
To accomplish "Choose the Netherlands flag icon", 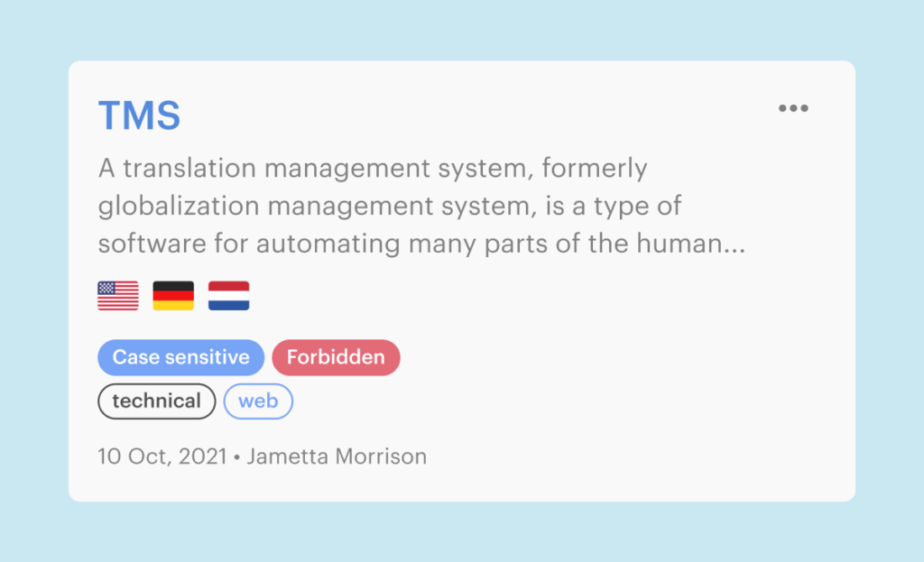I will point(228,296).
